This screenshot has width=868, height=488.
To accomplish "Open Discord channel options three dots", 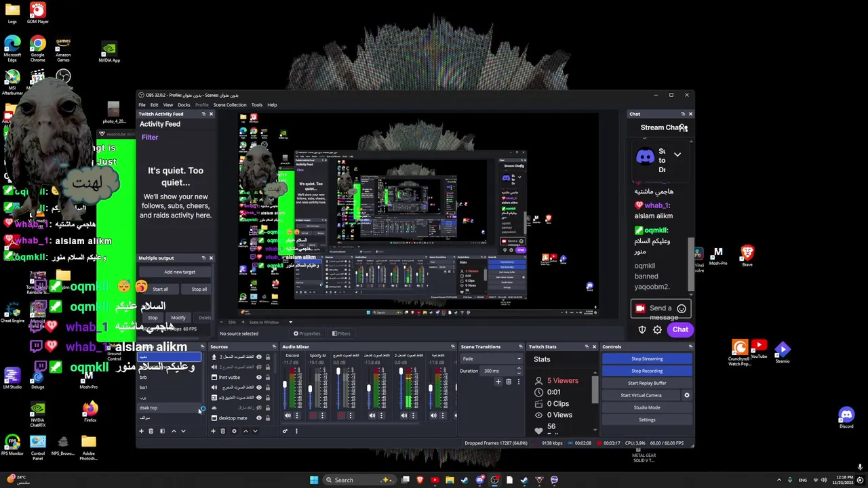I will click(296, 415).
